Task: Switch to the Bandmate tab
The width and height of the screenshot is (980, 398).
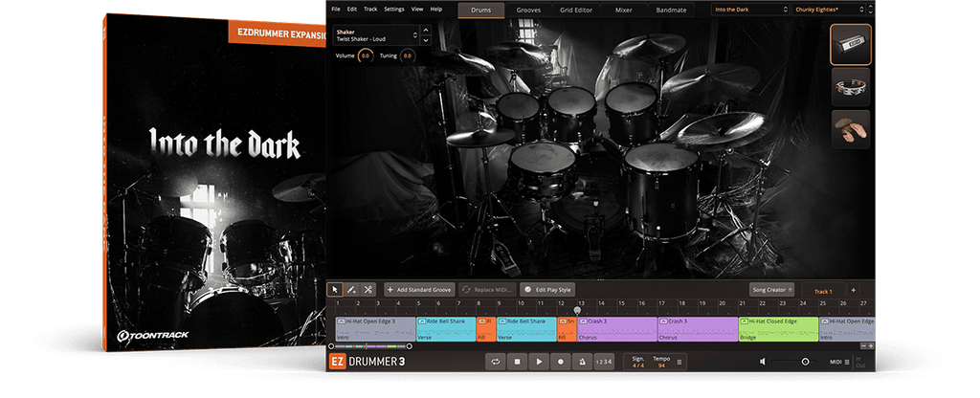Action: click(671, 10)
